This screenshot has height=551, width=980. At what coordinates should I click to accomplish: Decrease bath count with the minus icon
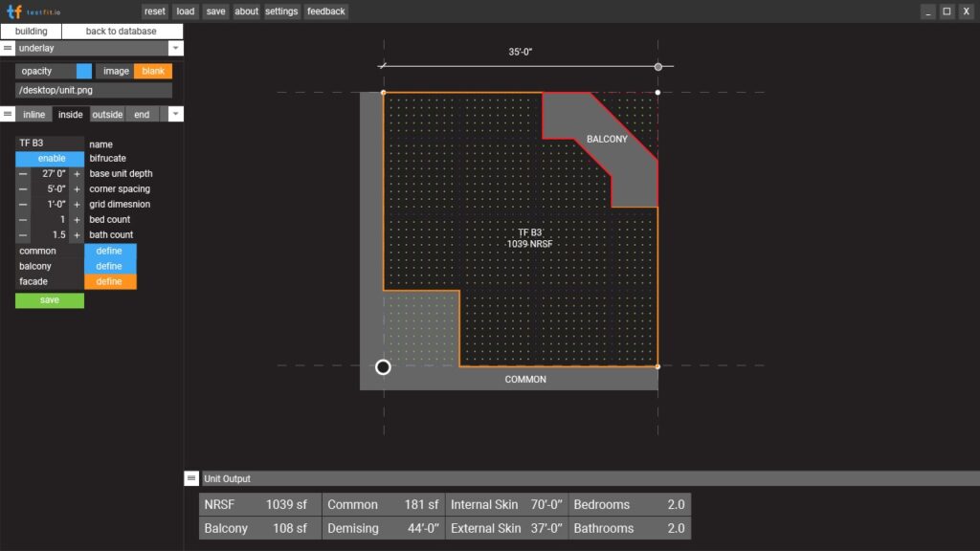click(x=20, y=234)
